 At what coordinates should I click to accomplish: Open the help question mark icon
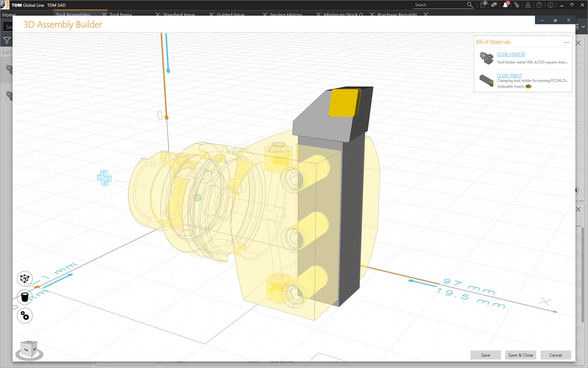point(539,5)
